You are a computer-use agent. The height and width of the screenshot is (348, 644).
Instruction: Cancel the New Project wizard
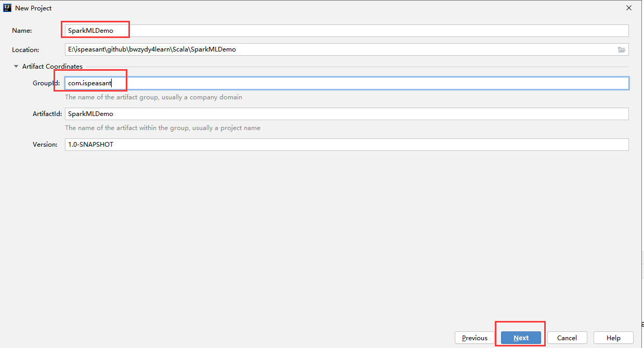click(x=567, y=338)
